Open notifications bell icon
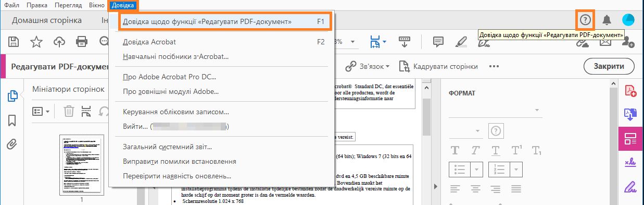The width and height of the screenshot is (644, 205). point(607,20)
